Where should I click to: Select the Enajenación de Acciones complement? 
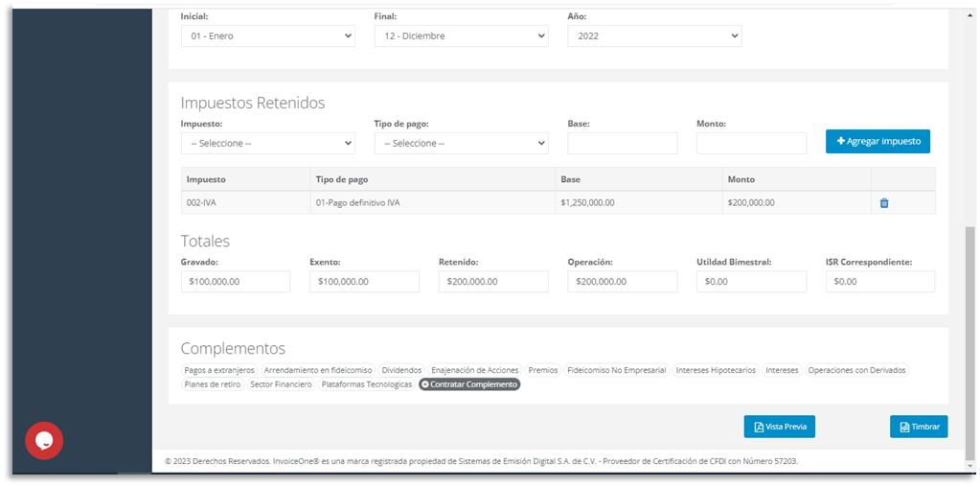coord(474,370)
